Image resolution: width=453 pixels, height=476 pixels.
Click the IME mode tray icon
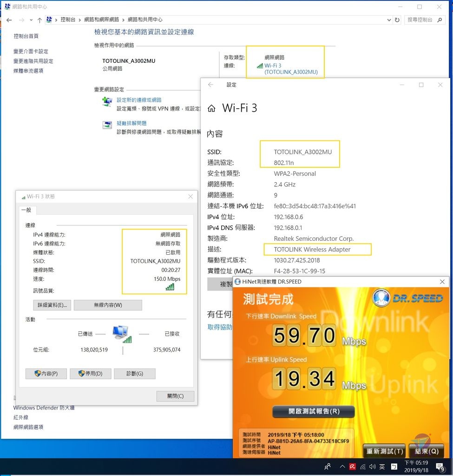click(x=394, y=467)
